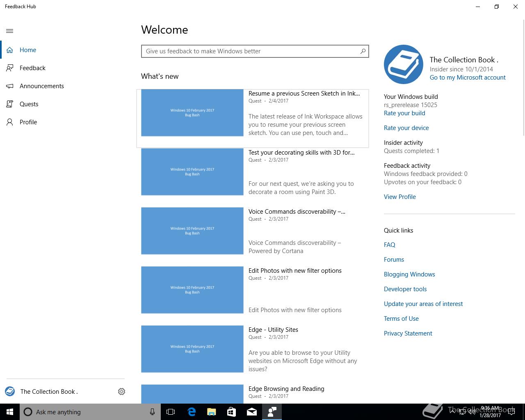Click the Feedback Hub taskbar icon
This screenshot has width=525, height=420.
coord(272,412)
